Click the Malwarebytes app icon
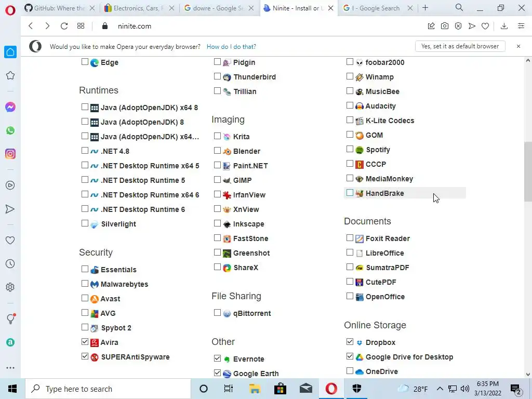The image size is (532, 399). (95, 284)
